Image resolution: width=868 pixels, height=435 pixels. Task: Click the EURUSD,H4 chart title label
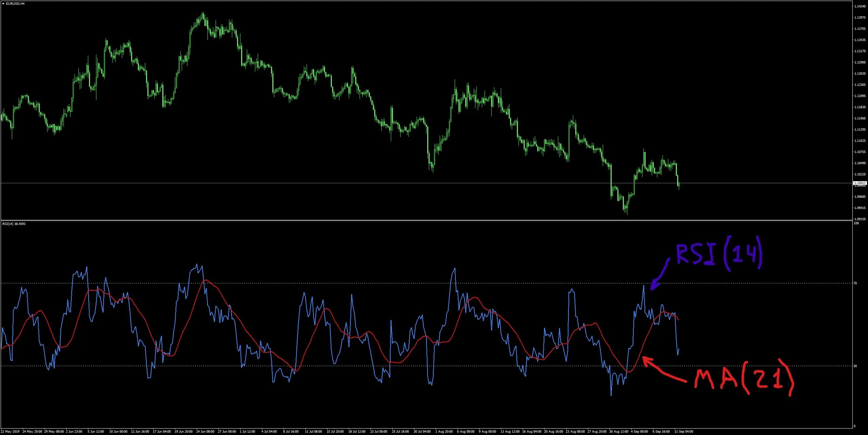click(15, 4)
